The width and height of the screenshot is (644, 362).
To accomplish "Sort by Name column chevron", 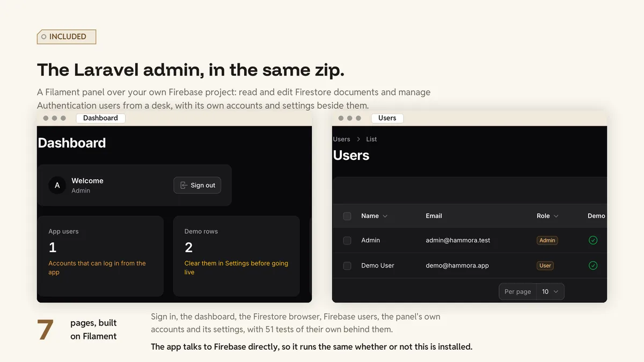I will pos(385,216).
